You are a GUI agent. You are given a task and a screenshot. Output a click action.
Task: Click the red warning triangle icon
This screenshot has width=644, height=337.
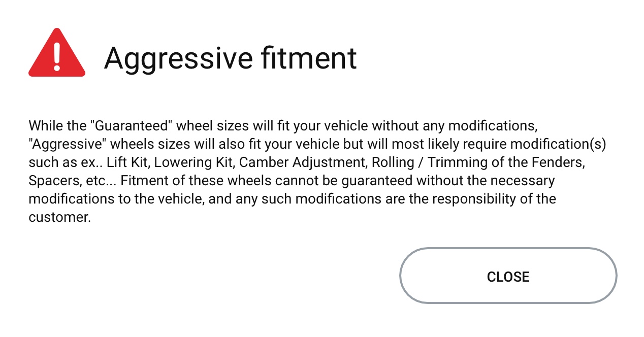[x=57, y=54]
